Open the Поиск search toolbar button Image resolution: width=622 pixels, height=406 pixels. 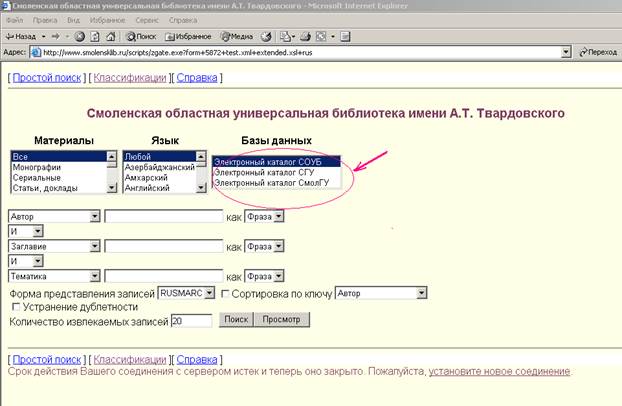click(x=141, y=37)
